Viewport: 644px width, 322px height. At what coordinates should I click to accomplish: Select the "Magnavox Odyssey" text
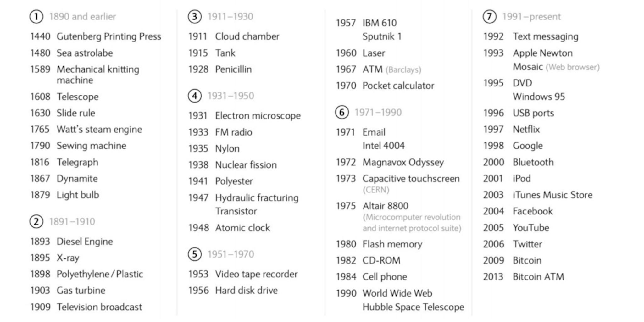pyautogui.click(x=403, y=162)
